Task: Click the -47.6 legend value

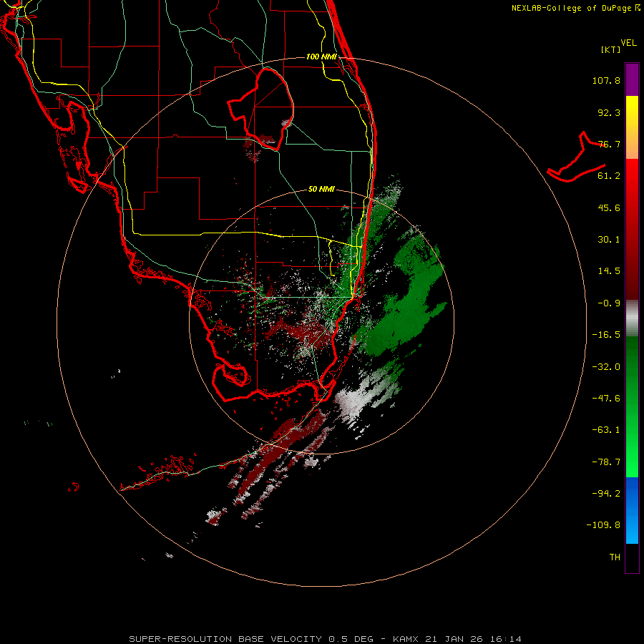Action: (x=606, y=399)
